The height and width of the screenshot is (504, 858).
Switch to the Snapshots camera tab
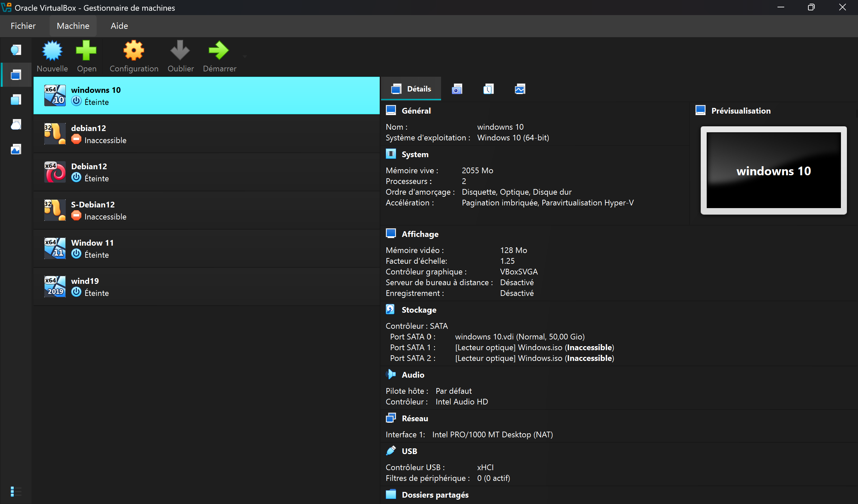click(457, 89)
